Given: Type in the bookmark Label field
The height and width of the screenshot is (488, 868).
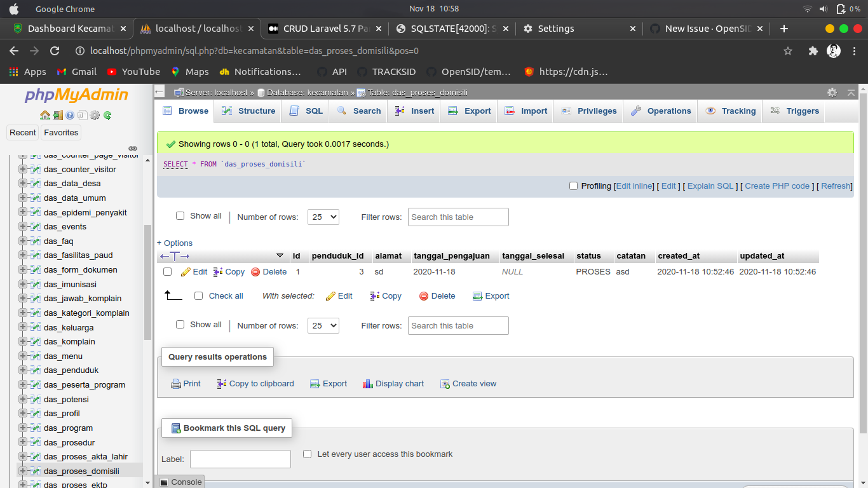Looking at the screenshot, I should tap(240, 459).
